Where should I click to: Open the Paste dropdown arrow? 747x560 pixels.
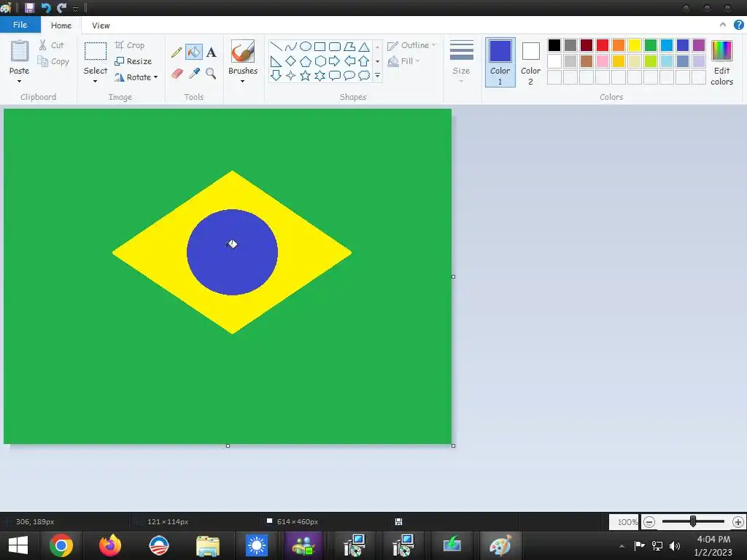(19, 82)
